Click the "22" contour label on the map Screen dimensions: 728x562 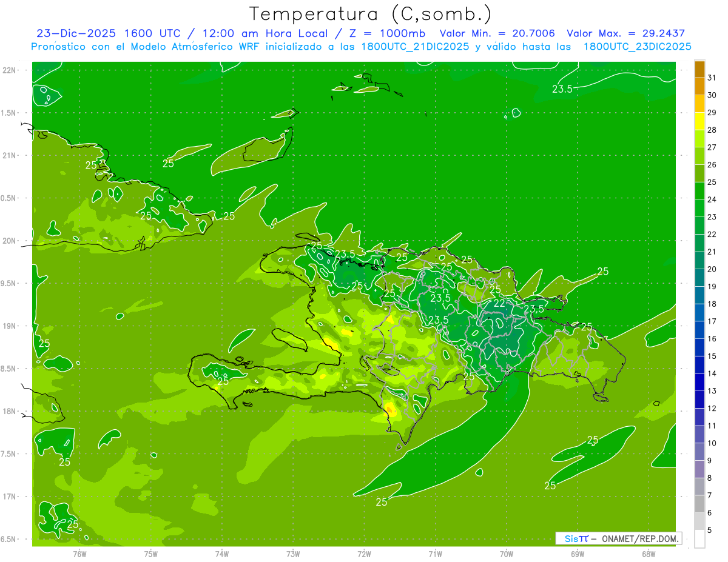(x=499, y=303)
